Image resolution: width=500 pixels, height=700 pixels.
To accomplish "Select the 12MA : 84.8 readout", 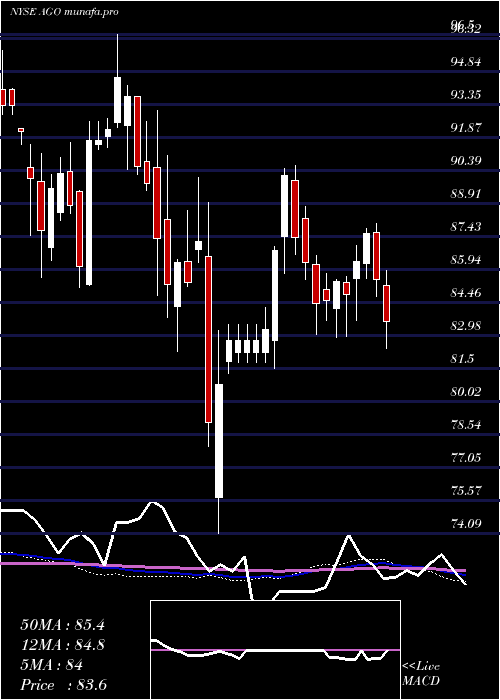I will (62, 645).
